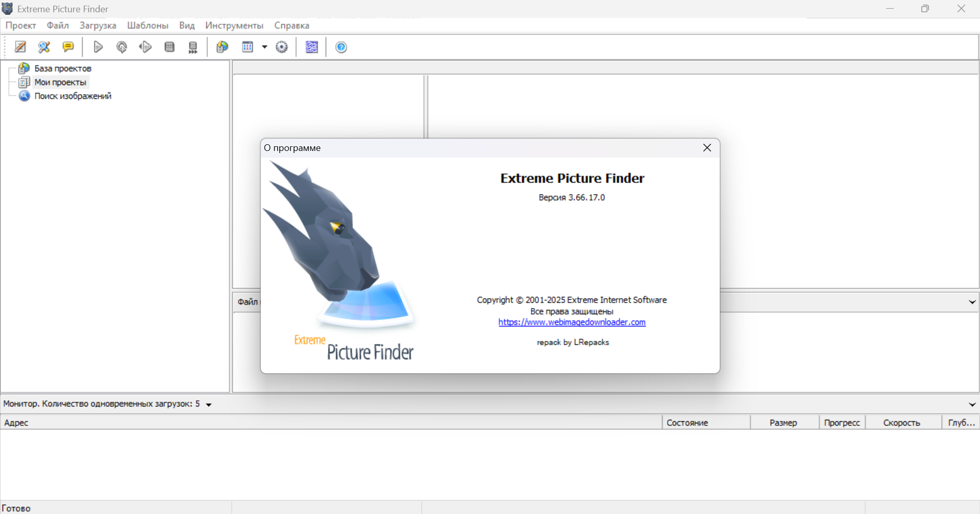This screenshot has width=980, height=514.
Task: Open the Справка menu
Action: tap(291, 25)
